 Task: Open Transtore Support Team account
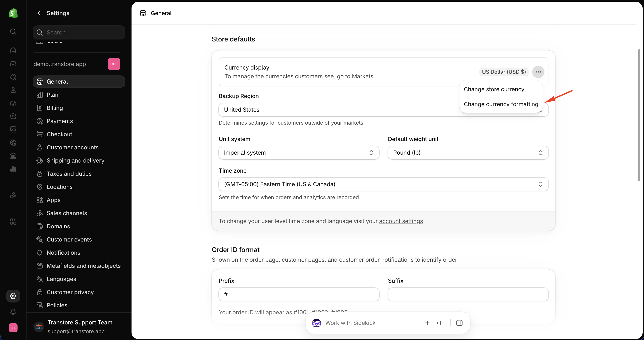click(x=79, y=326)
